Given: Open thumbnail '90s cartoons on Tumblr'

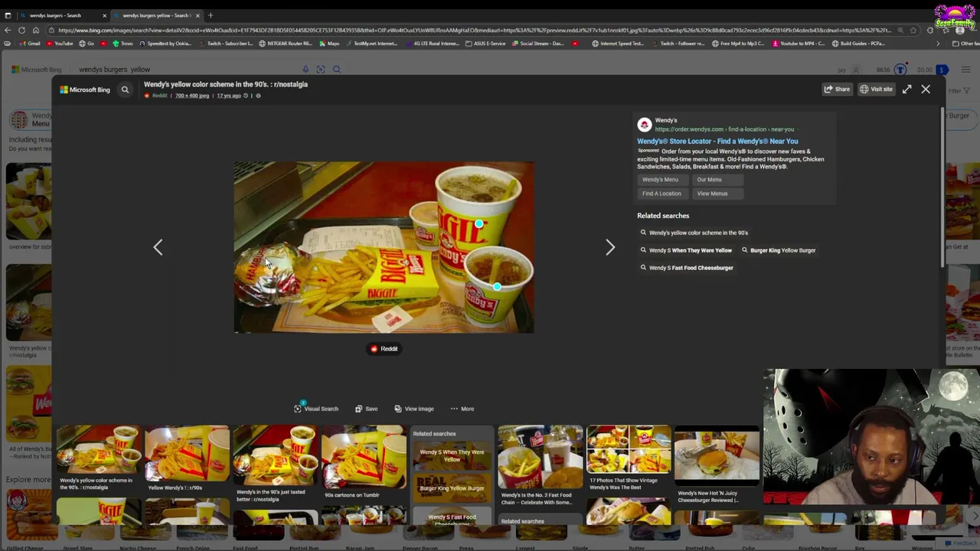Looking at the screenshot, I should 364,461.
